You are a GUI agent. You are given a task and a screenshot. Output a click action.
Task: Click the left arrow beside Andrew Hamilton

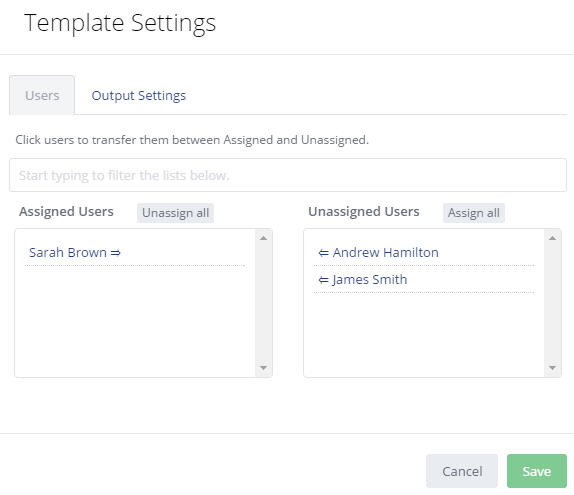point(323,253)
